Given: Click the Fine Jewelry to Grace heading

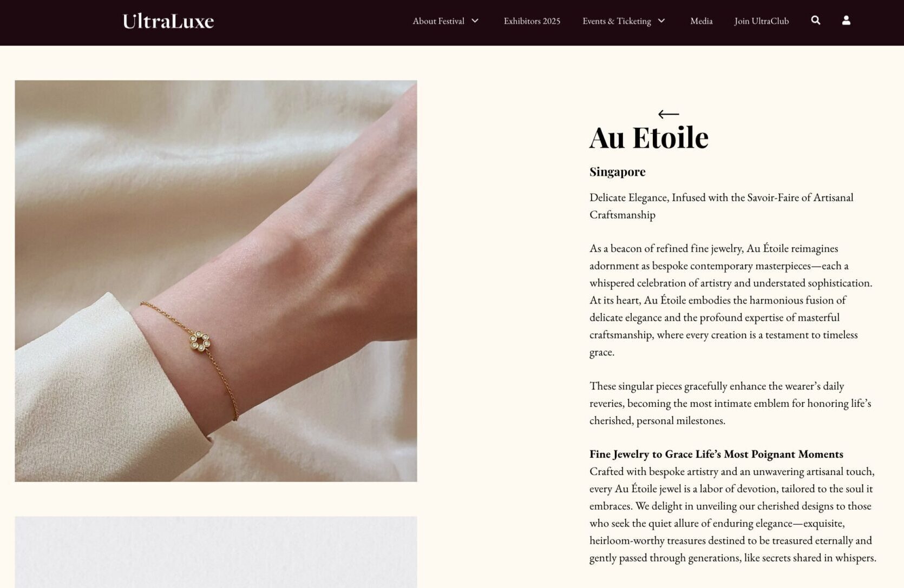Looking at the screenshot, I should [x=716, y=454].
